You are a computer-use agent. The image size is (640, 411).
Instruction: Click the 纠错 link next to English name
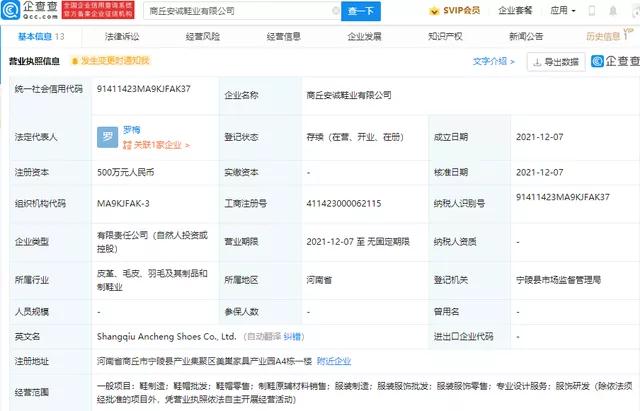[294, 337]
